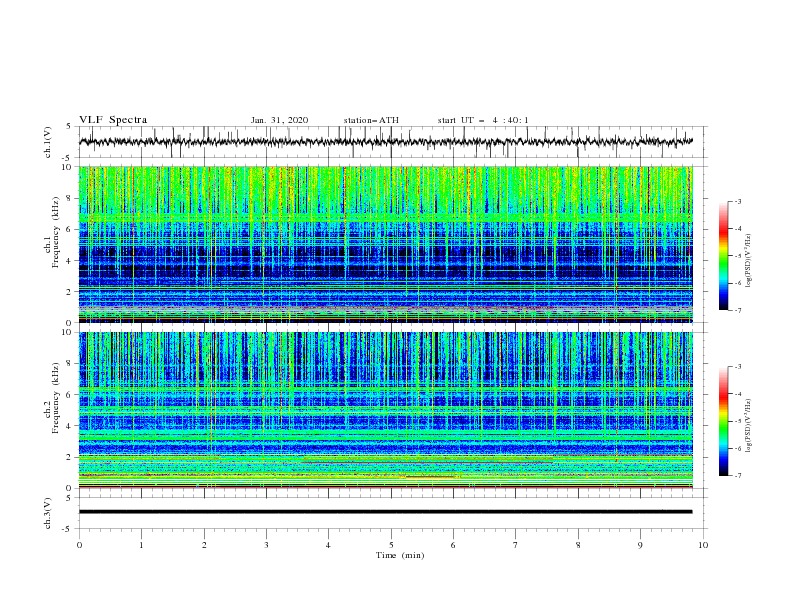This screenshot has height=612, width=792.
Task: Click the "-5" tick on ch.1(V) axis
Action: 68,158
